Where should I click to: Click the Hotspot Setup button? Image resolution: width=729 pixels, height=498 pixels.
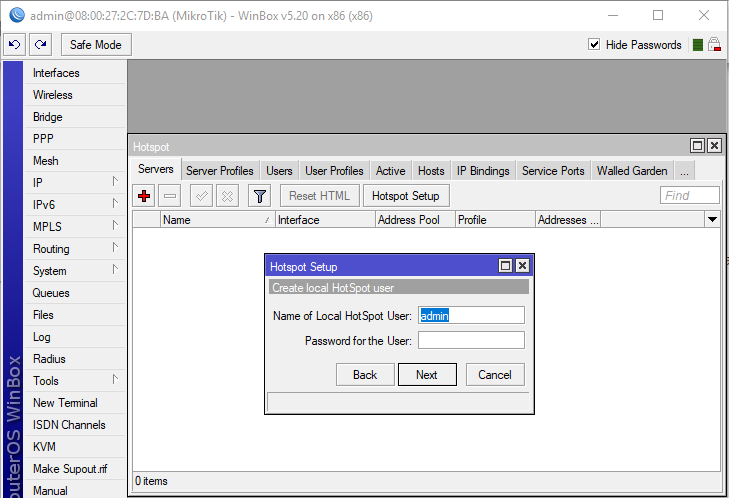click(x=406, y=196)
